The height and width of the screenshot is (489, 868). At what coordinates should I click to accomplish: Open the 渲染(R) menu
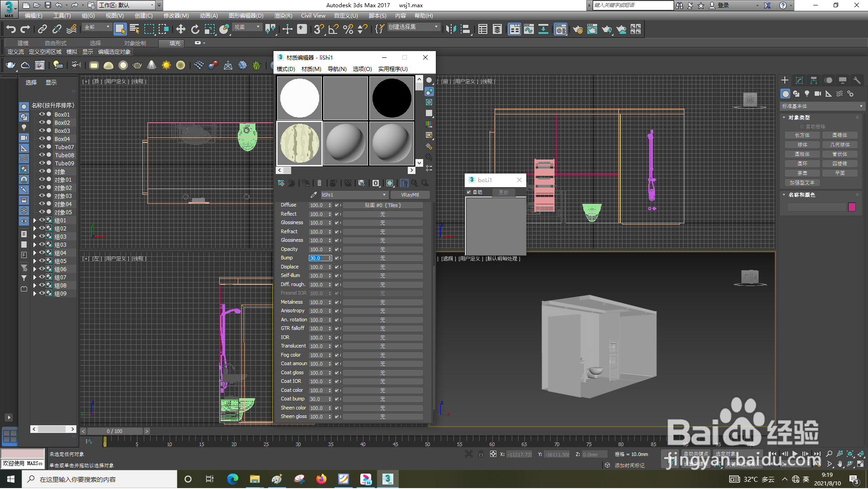[283, 16]
